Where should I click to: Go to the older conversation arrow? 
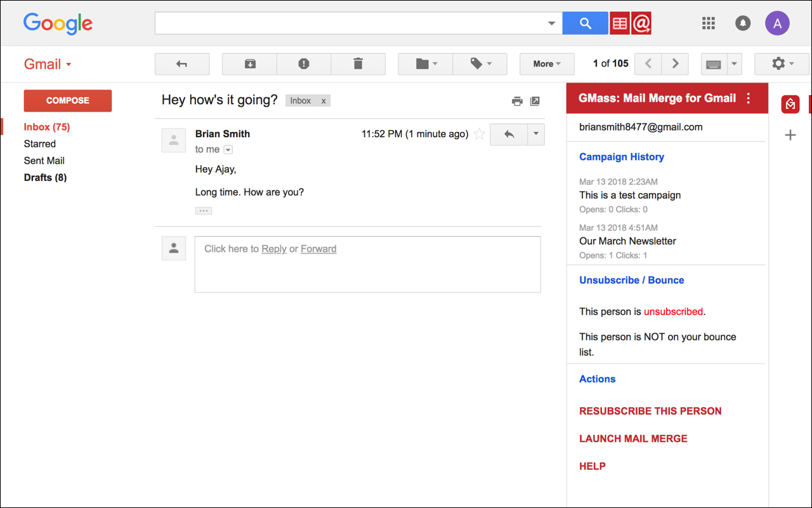click(x=675, y=63)
